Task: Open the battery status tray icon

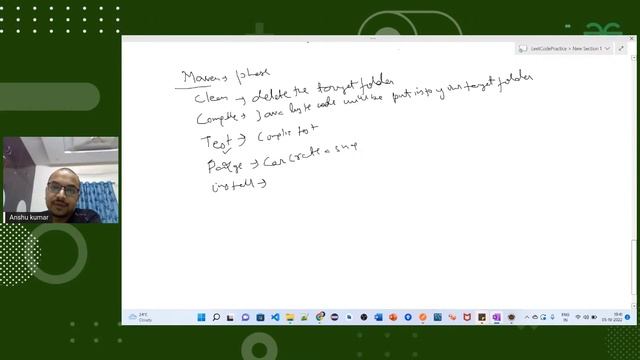Action: pos(594,317)
